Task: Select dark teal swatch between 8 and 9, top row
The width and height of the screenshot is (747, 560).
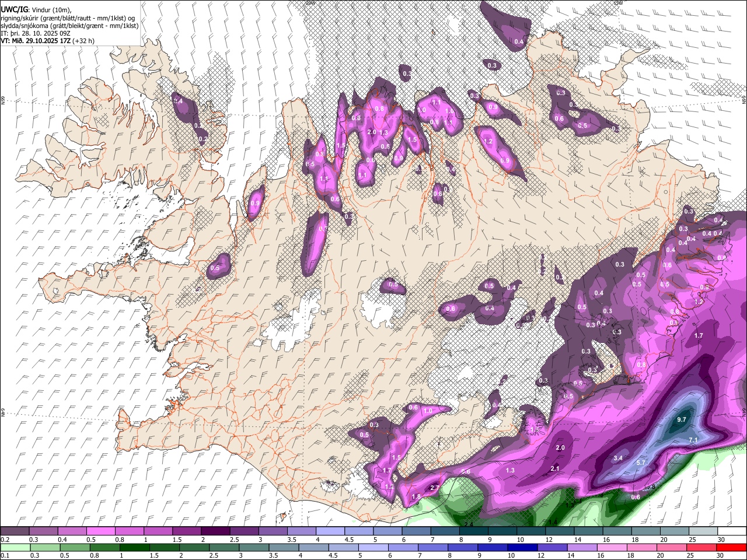Action: coord(474,531)
